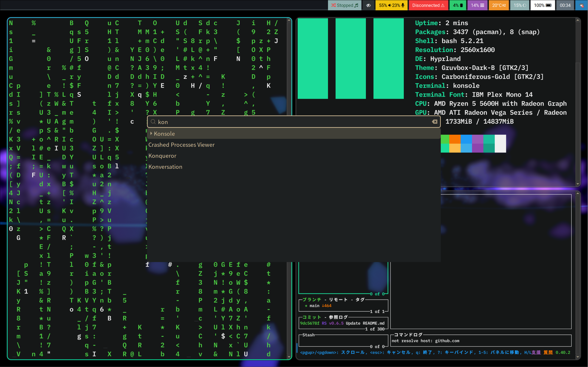
Task: Click the CPU usage 4% module
Action: (x=458, y=5)
